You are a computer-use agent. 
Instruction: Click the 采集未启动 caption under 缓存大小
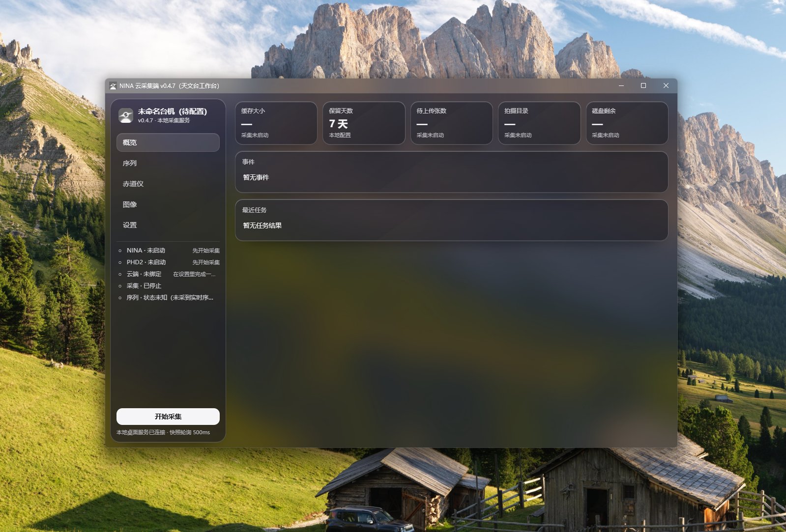click(x=255, y=135)
